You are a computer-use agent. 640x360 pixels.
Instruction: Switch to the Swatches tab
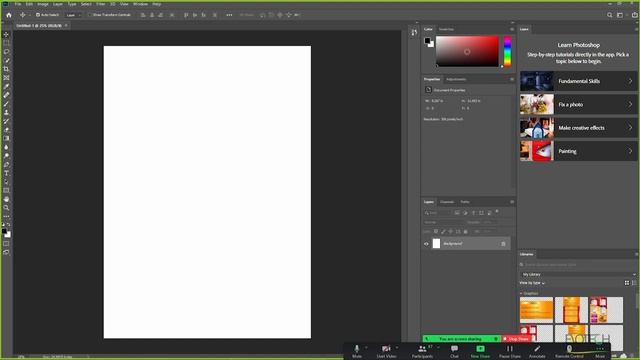(x=446, y=29)
